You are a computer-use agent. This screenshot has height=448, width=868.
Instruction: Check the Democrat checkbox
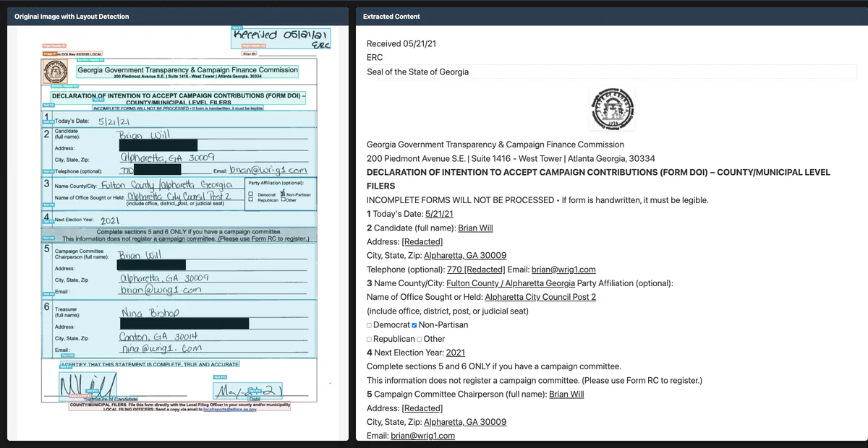[x=368, y=324]
